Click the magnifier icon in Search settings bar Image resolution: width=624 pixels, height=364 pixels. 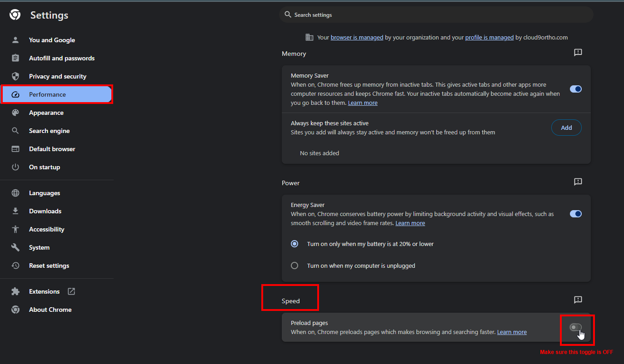288,15
